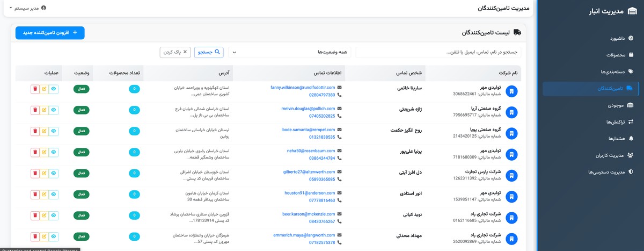Click the جستجو search button
644x251 pixels.
[209, 52]
